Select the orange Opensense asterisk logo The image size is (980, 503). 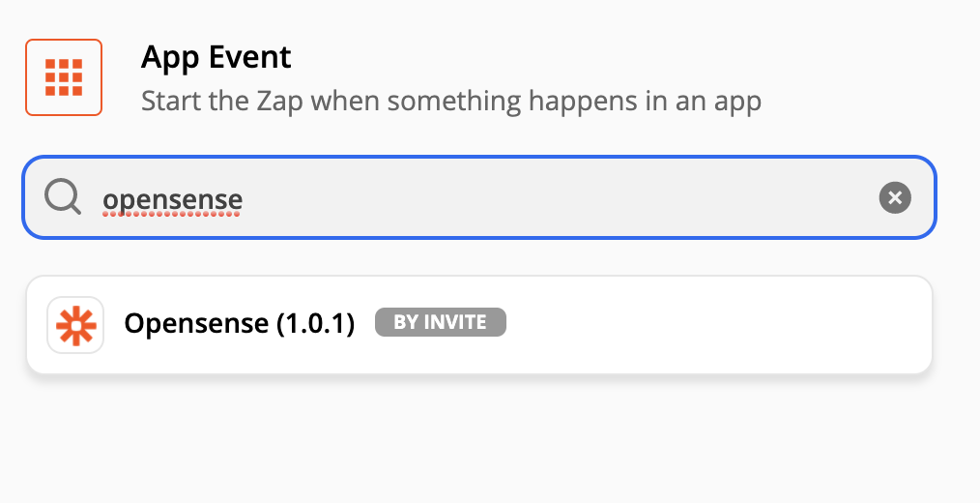pos(75,325)
